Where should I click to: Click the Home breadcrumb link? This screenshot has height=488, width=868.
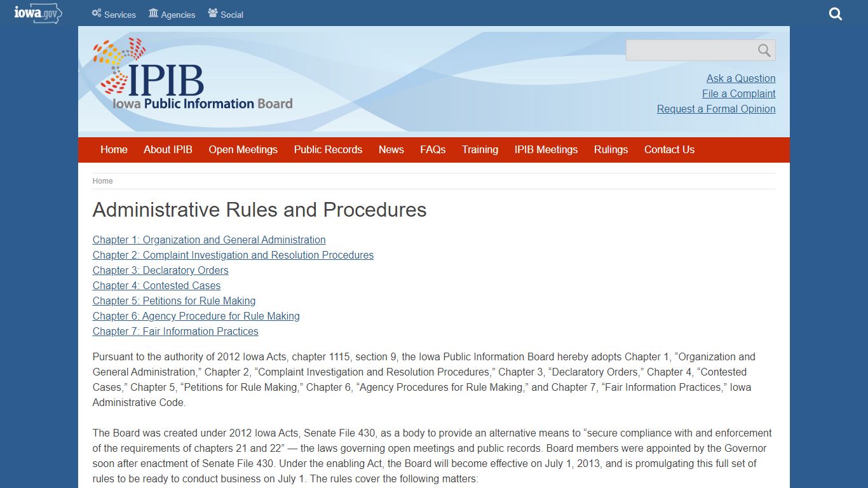pyautogui.click(x=102, y=181)
